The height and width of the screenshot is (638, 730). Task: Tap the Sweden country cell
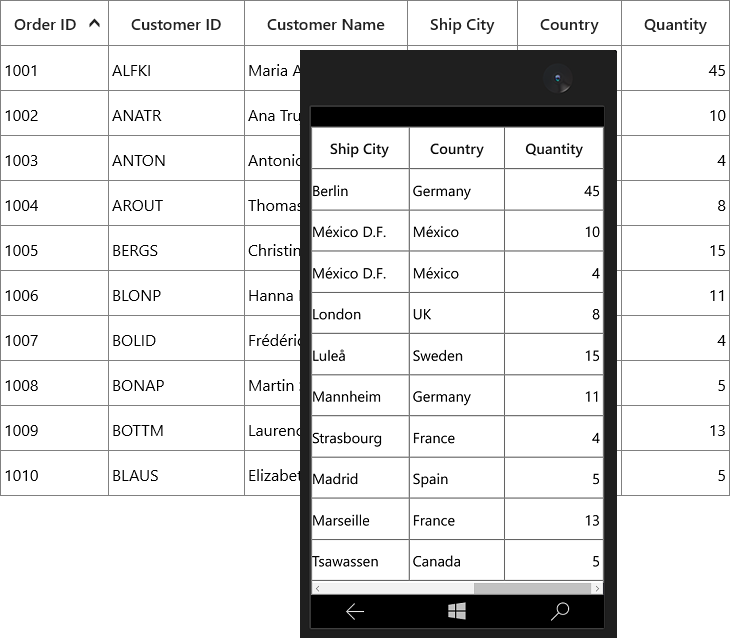[x=457, y=354]
